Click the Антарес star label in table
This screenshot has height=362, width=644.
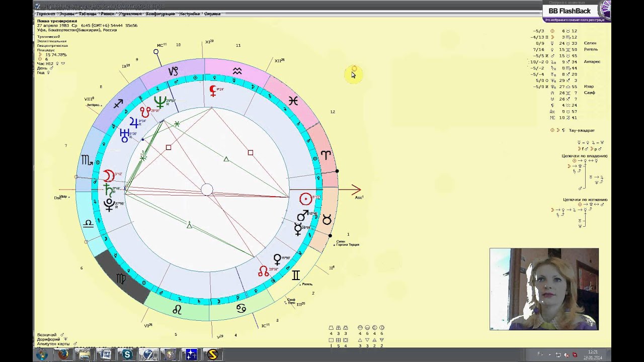click(x=592, y=62)
